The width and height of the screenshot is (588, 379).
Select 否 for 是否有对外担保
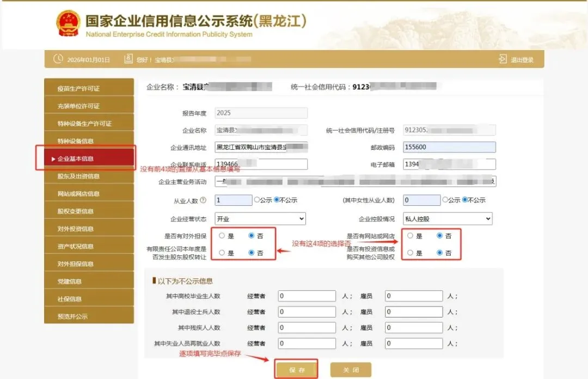click(251, 236)
